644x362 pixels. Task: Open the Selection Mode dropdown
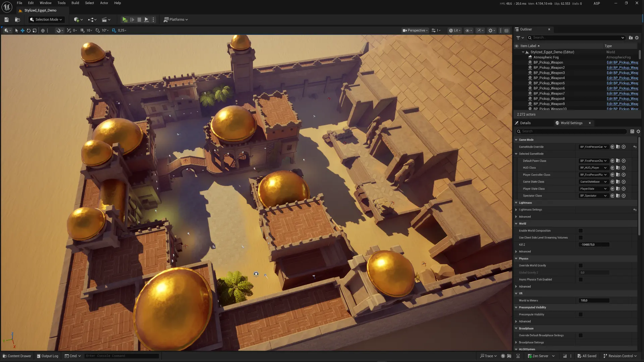click(x=46, y=20)
